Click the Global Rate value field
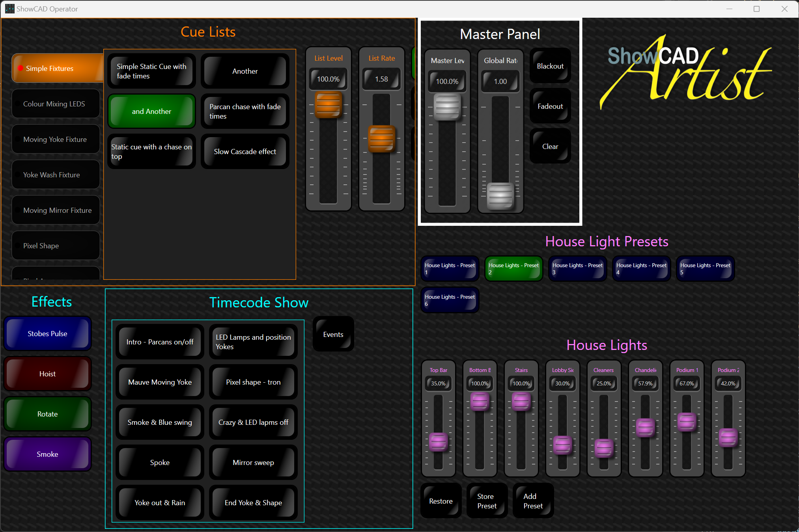This screenshot has width=799, height=532. [x=500, y=82]
